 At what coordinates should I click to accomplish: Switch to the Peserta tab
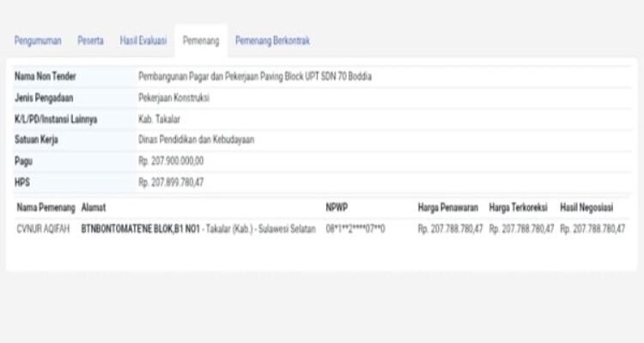click(x=90, y=40)
